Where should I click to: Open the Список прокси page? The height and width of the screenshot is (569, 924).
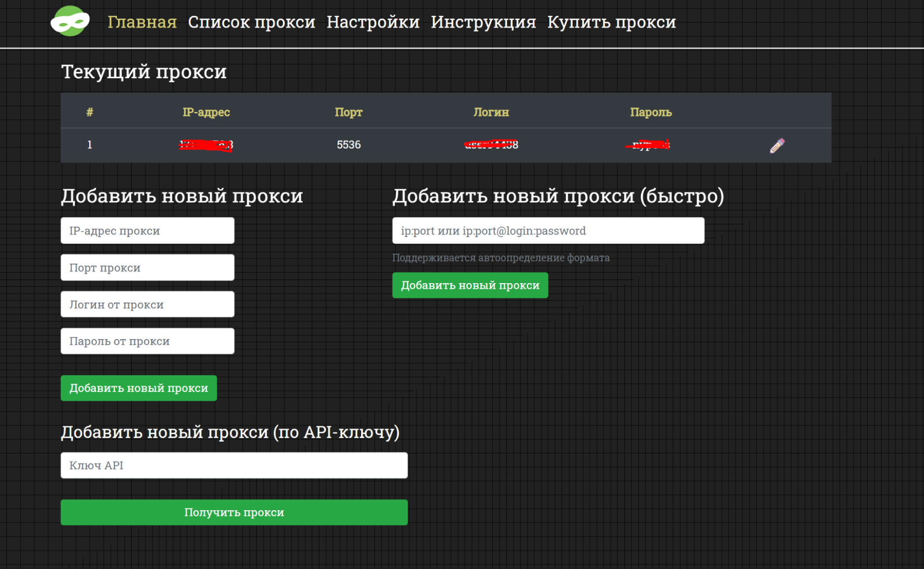pyautogui.click(x=251, y=22)
